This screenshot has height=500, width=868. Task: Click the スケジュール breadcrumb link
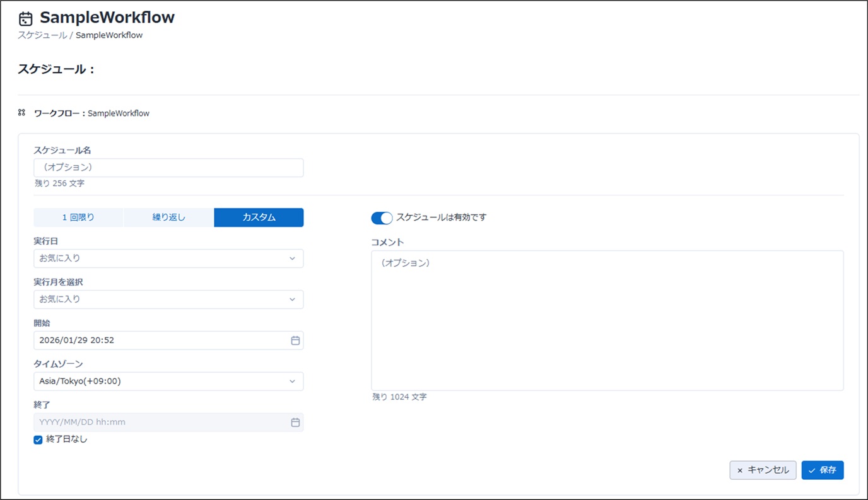pos(42,35)
